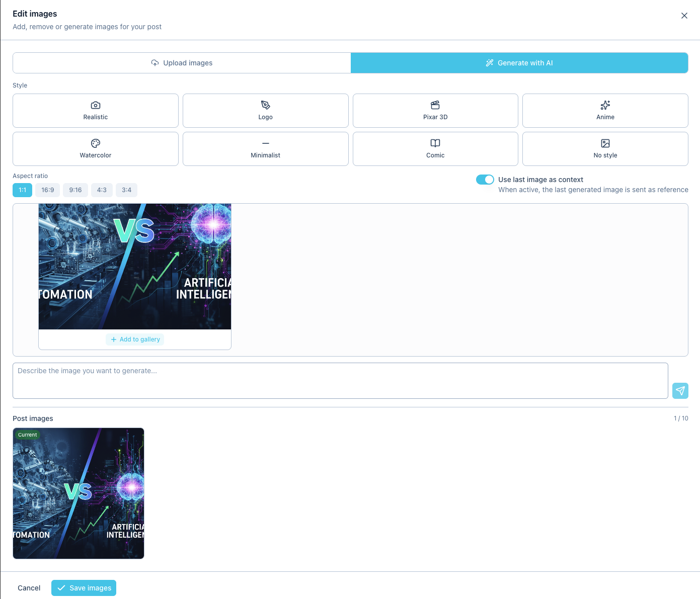Pick the No style image icon
This screenshot has width=700, height=599.
pos(605,143)
